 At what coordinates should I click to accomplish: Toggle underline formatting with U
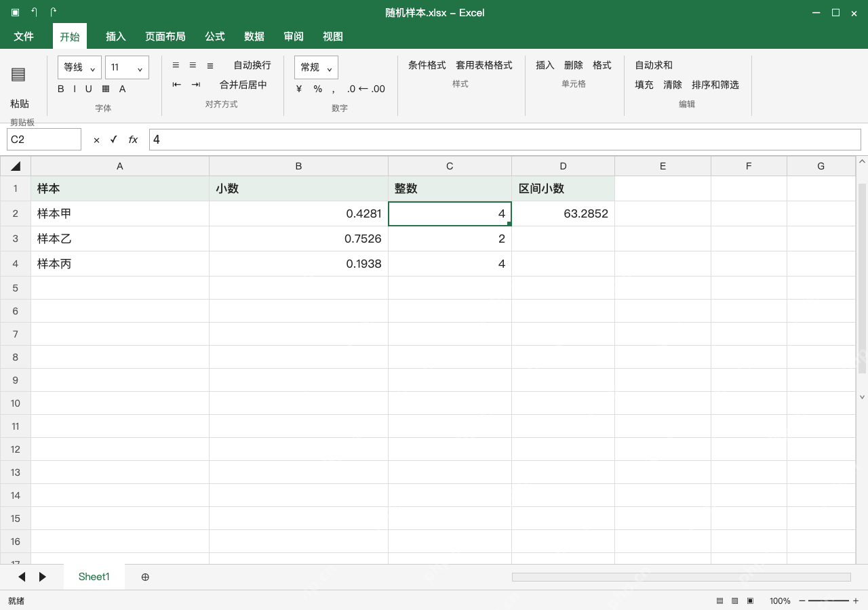pos(88,89)
